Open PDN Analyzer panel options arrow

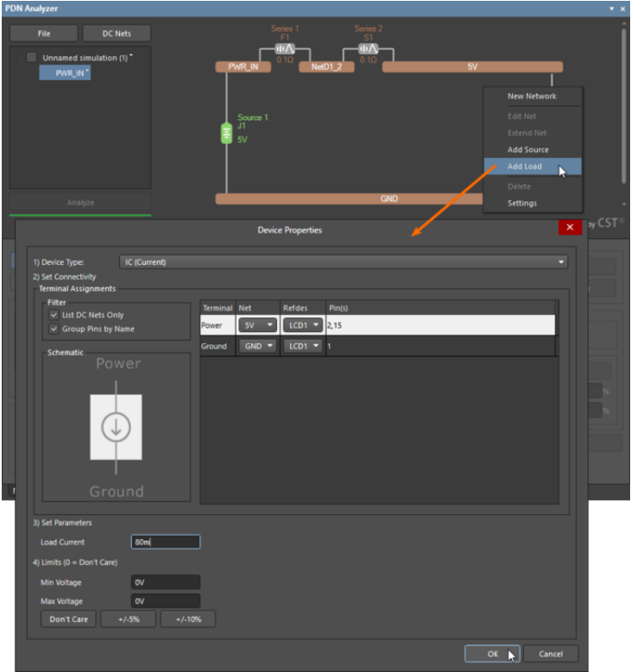coord(611,9)
